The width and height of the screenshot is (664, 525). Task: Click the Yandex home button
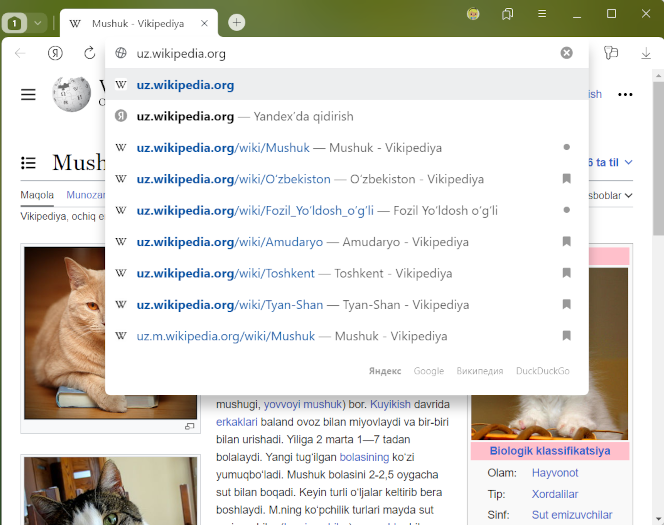click(x=56, y=53)
